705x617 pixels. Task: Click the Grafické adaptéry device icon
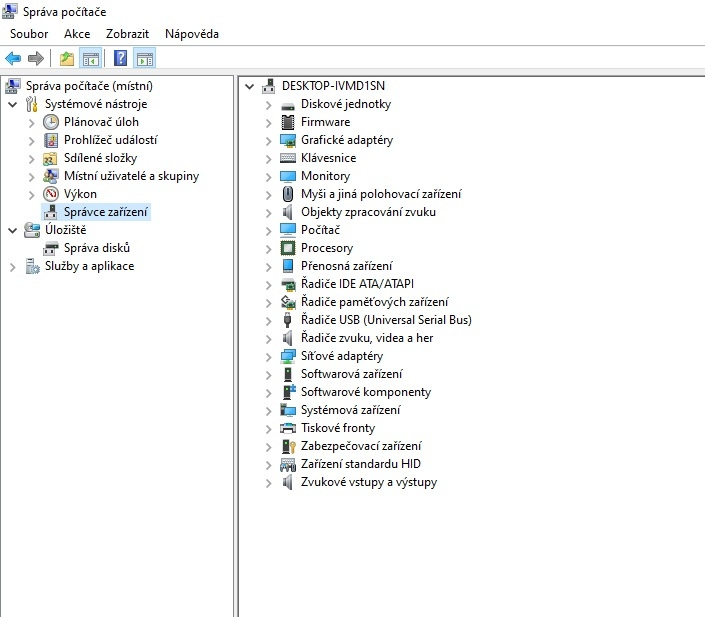pos(288,140)
